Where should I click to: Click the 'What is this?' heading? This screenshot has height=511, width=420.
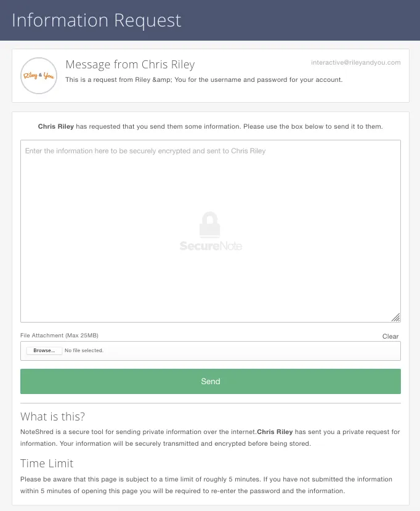click(x=52, y=416)
